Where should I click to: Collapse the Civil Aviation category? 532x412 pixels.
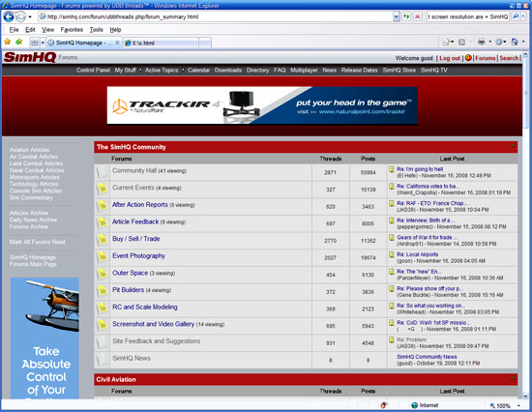513,378
